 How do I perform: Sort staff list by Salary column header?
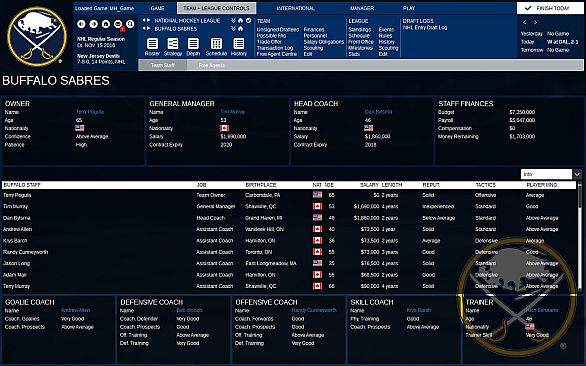coord(369,185)
